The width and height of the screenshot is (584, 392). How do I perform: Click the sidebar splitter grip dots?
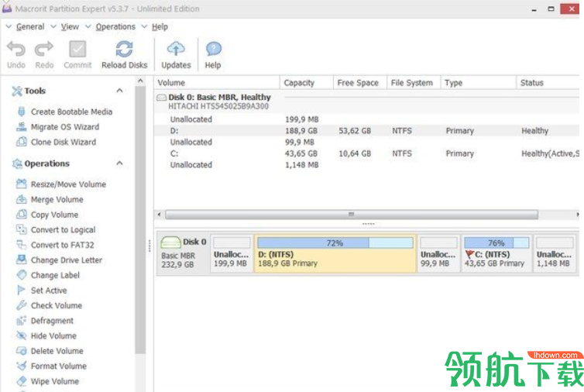(x=149, y=246)
